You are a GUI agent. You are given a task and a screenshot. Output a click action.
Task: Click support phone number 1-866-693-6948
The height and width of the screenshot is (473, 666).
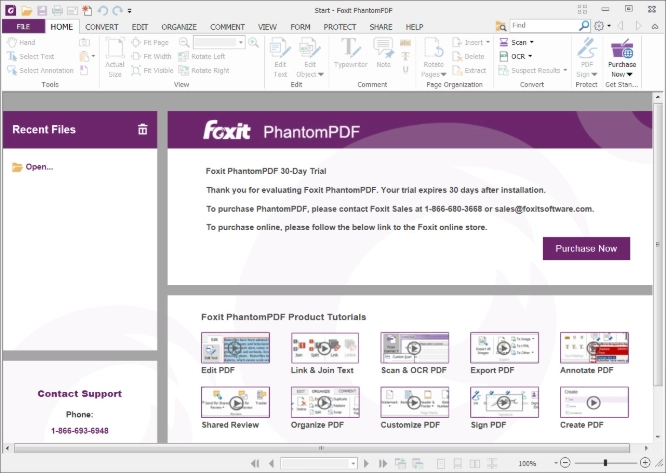click(79, 431)
